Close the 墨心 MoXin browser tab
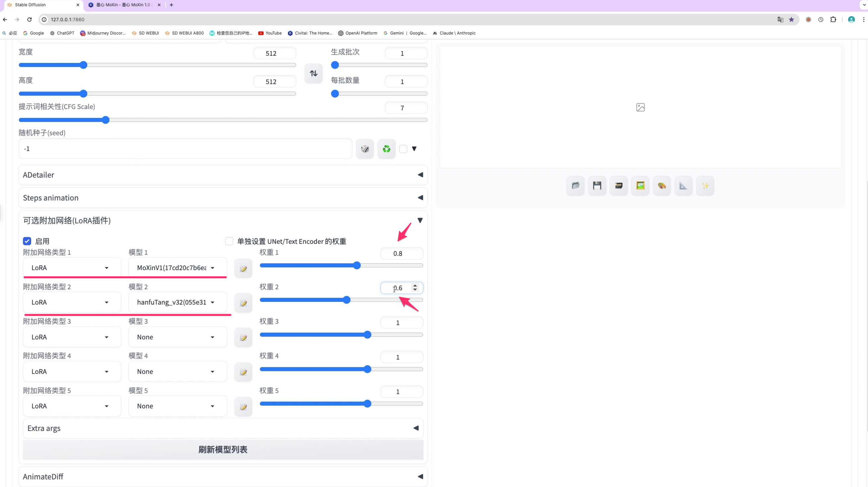 click(159, 5)
